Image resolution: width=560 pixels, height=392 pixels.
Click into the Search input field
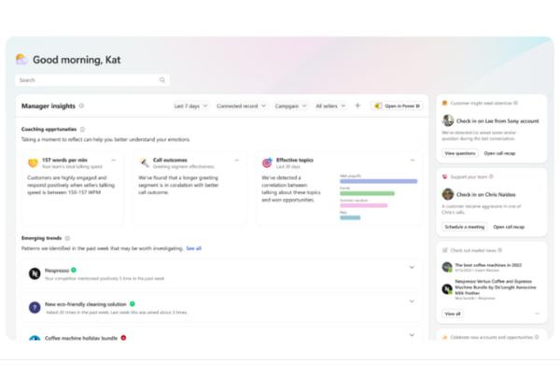pyautogui.click(x=89, y=80)
